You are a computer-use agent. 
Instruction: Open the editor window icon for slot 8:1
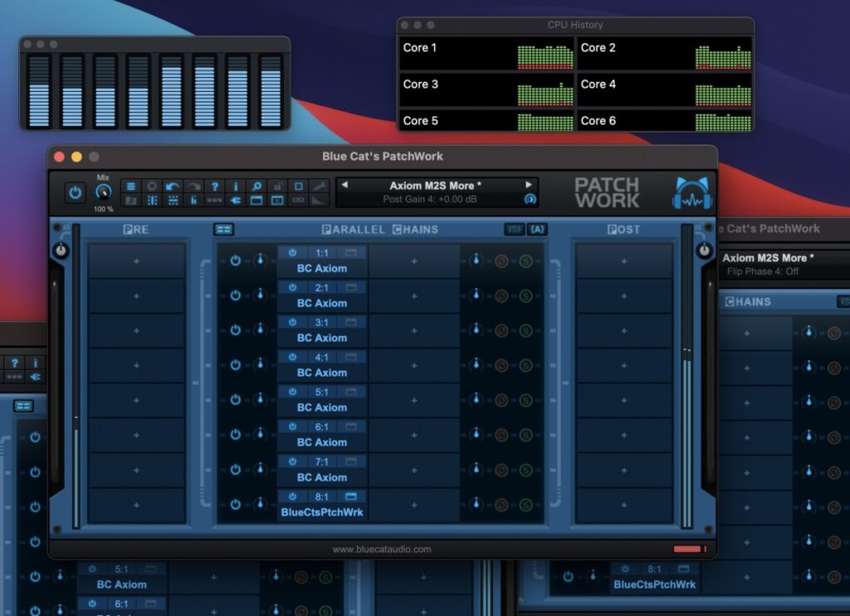click(351, 496)
